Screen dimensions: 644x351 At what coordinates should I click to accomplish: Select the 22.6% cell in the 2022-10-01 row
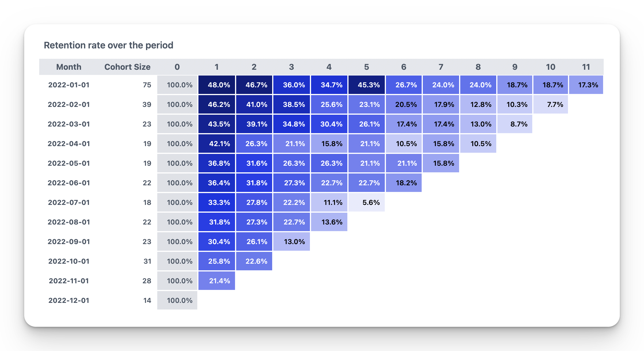[254, 261]
